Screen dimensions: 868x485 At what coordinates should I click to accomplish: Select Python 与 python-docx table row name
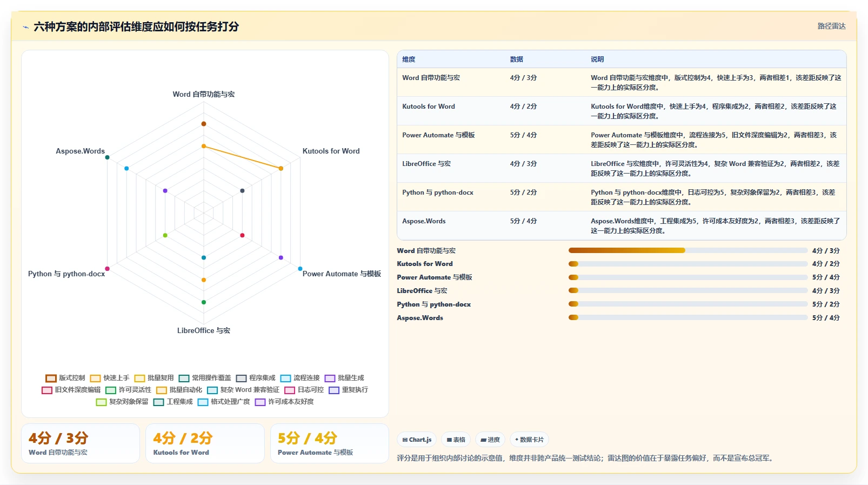(x=438, y=192)
